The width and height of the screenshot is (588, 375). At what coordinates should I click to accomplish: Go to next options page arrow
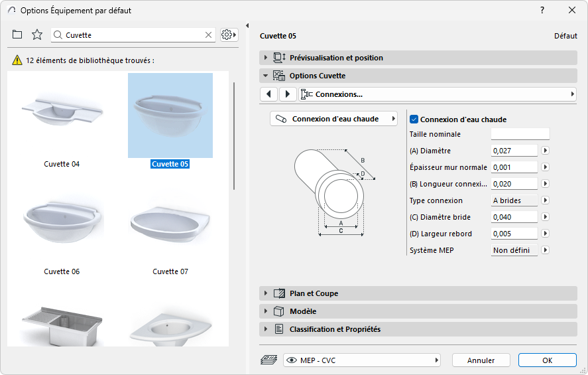click(x=287, y=94)
